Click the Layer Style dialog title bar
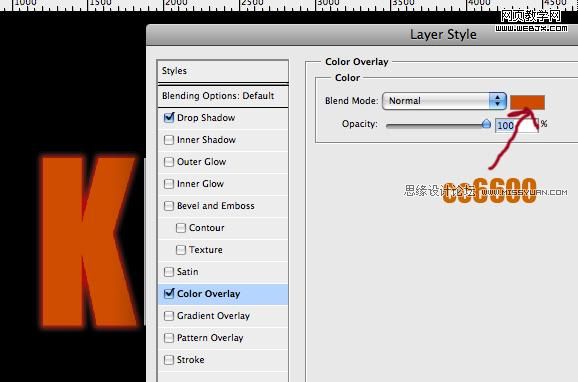 pos(362,35)
